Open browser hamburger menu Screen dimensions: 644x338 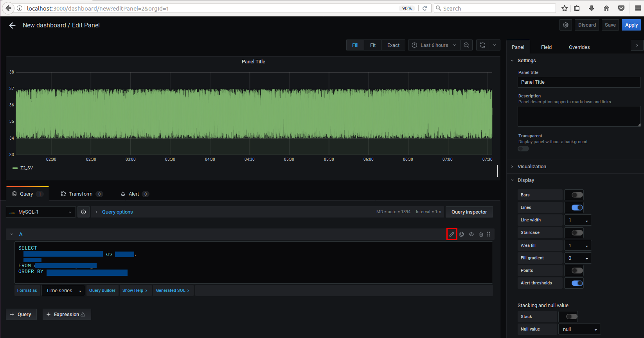(638, 9)
